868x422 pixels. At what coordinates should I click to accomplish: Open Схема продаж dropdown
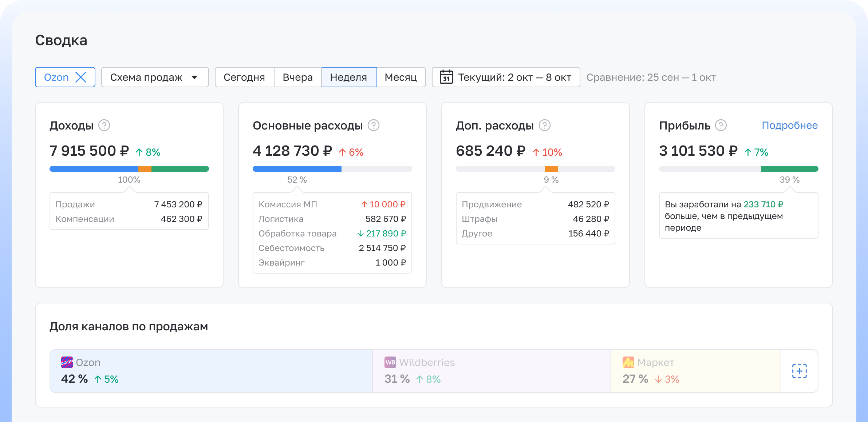(x=155, y=77)
